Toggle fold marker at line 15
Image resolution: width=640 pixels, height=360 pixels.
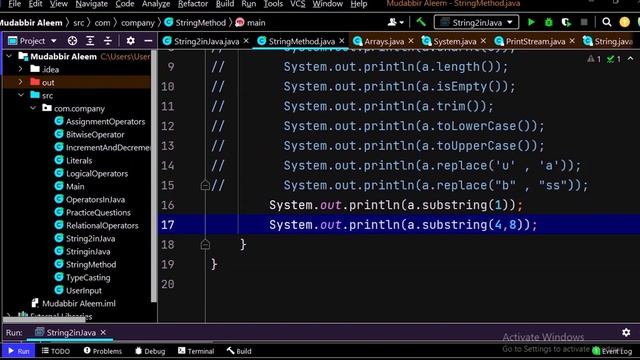click(x=205, y=186)
